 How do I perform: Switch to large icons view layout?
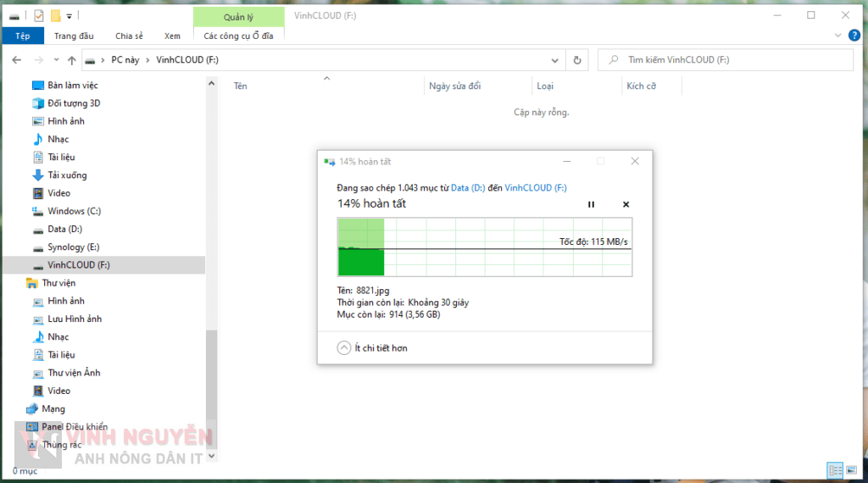851,470
